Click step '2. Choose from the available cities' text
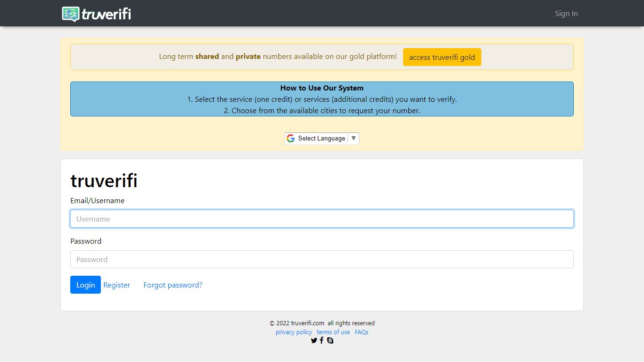 (322, 110)
